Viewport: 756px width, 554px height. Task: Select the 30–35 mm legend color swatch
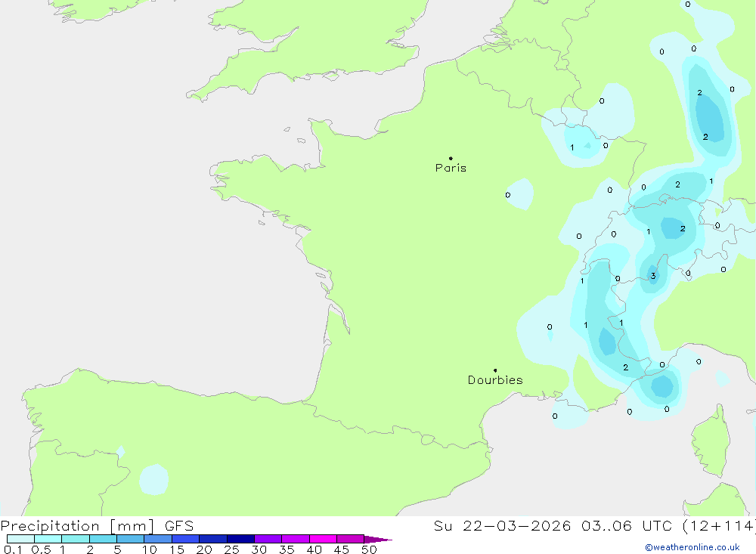pyautogui.click(x=268, y=539)
